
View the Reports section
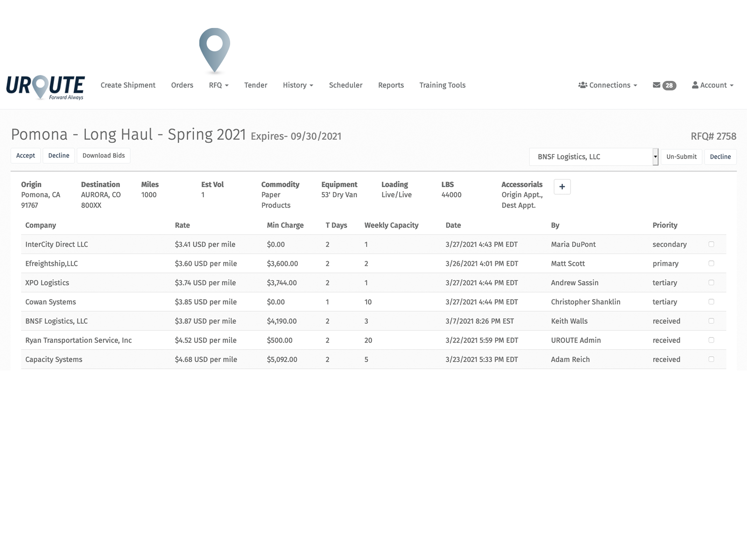click(x=391, y=85)
